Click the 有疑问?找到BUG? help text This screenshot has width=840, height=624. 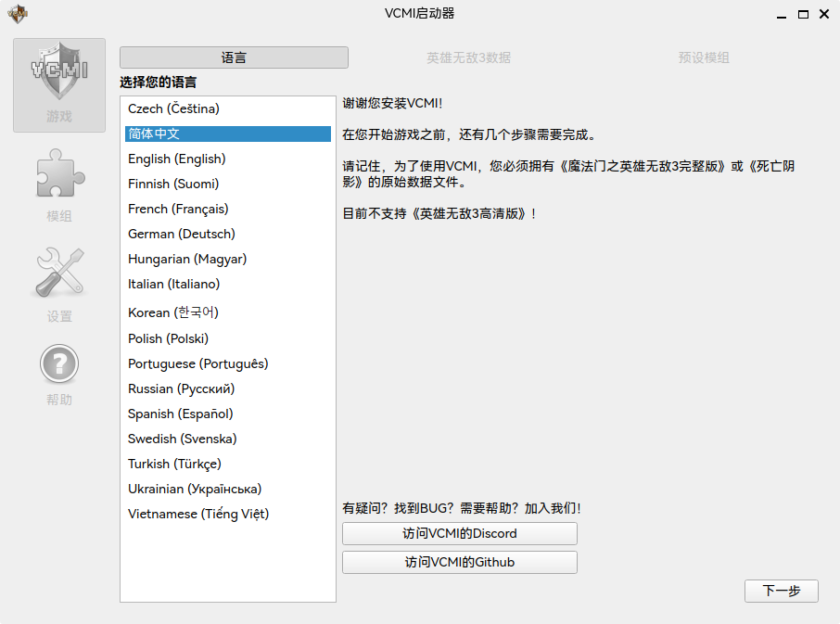click(462, 508)
